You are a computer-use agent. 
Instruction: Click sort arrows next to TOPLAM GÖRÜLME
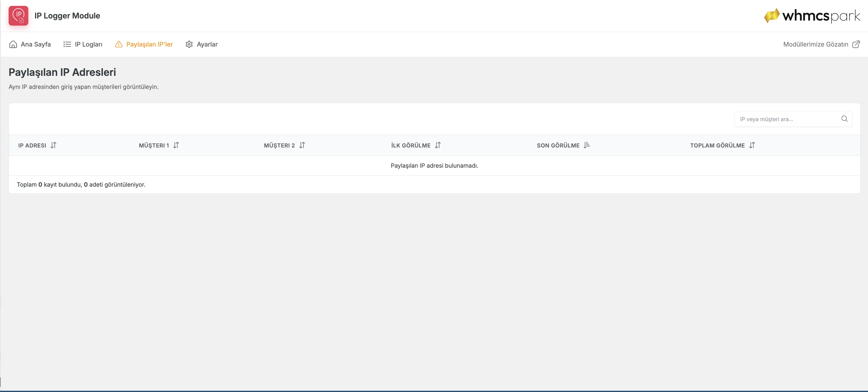[x=752, y=145]
